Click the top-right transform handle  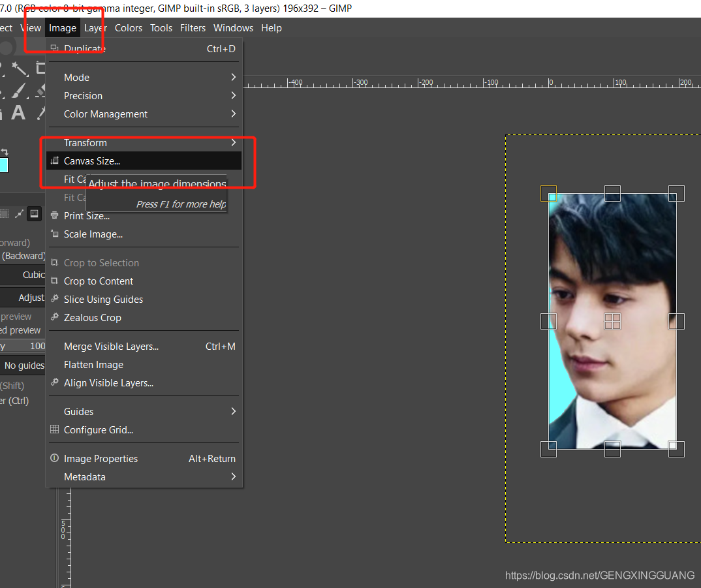pyautogui.click(x=676, y=194)
